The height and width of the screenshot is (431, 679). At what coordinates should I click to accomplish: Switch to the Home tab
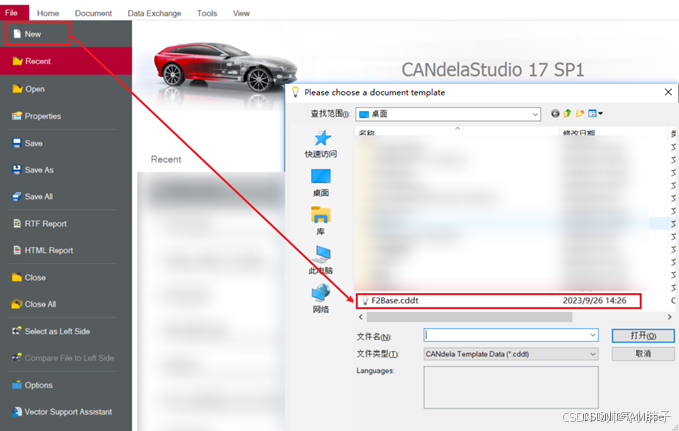(x=48, y=13)
